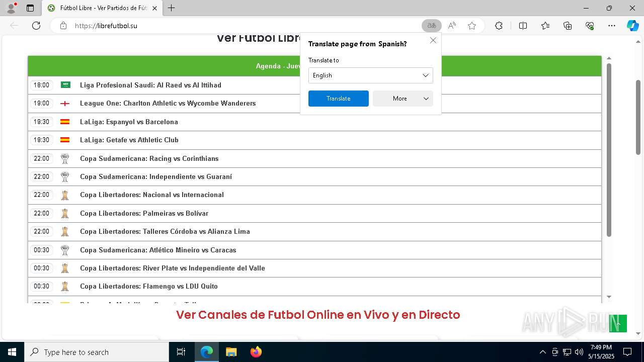644x362 pixels.
Task: View site information lock icon
Action: coord(63,26)
